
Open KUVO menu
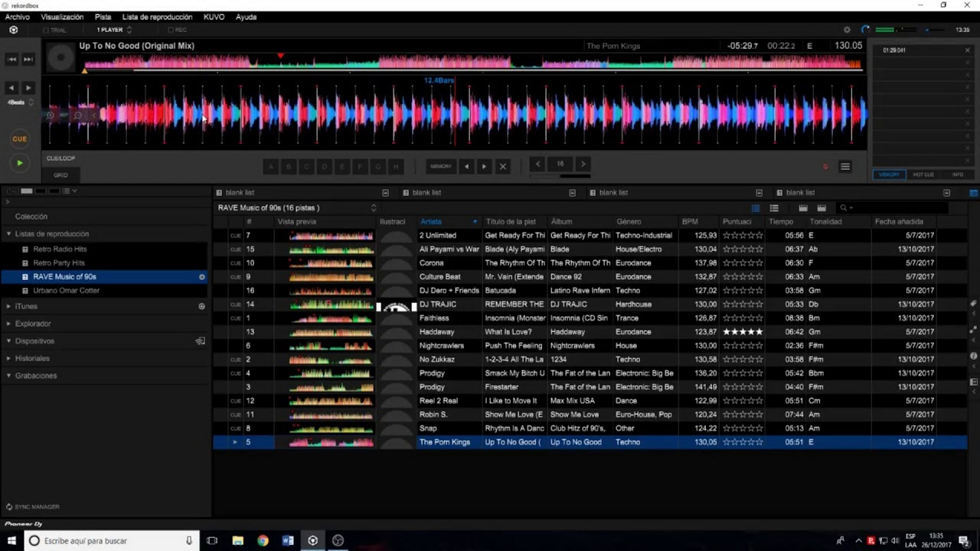pyautogui.click(x=214, y=17)
